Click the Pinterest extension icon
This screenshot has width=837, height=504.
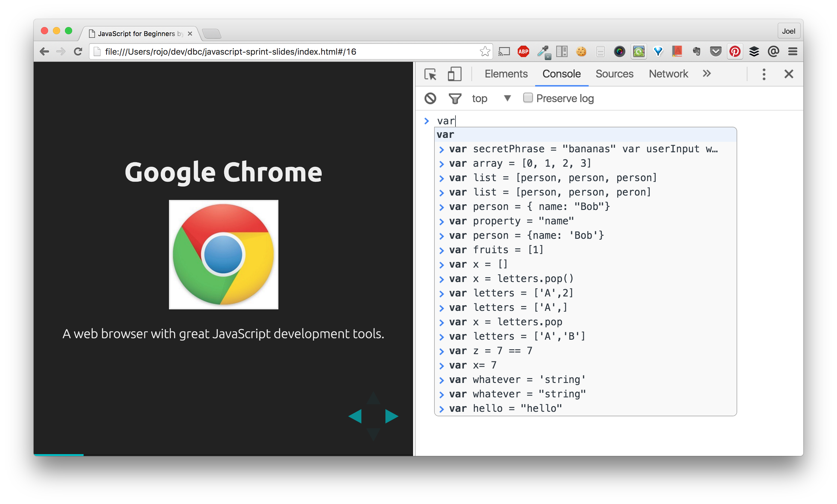point(735,52)
